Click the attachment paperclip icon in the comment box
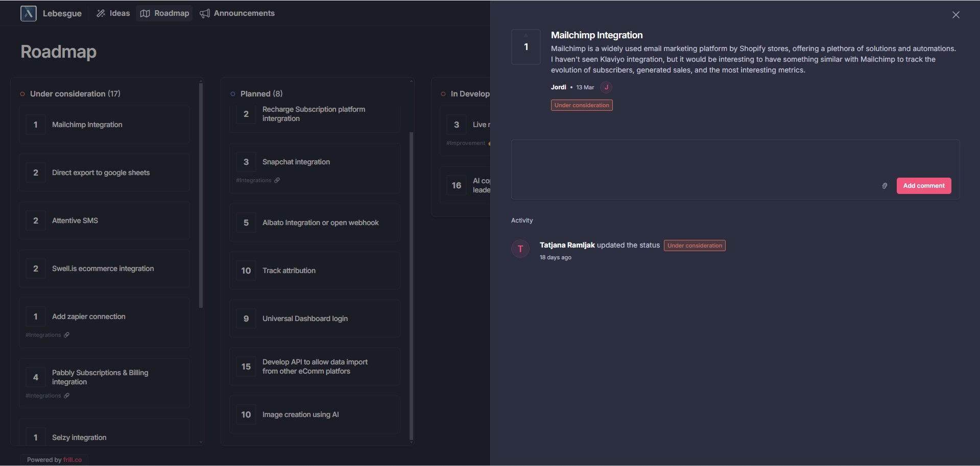 (x=885, y=186)
